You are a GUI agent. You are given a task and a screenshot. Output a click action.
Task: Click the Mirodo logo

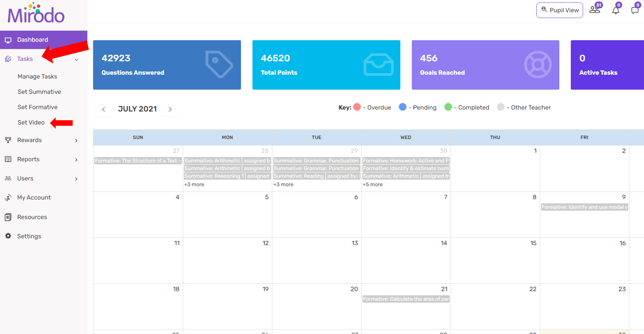pyautogui.click(x=36, y=13)
